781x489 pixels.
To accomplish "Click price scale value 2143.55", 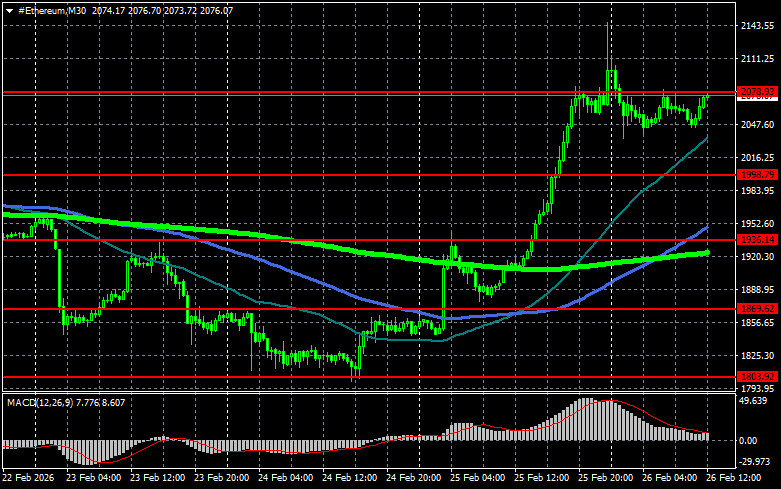I will point(757,26).
